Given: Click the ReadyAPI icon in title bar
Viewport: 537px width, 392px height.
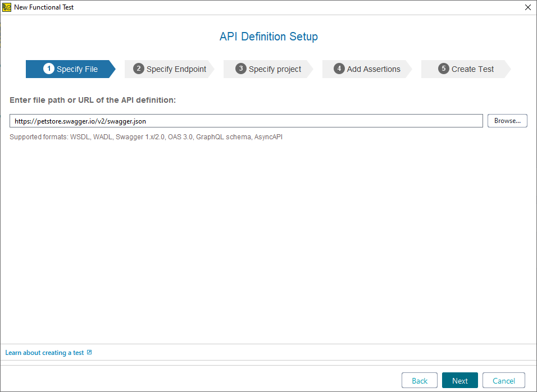Looking at the screenshot, I should [7, 7].
